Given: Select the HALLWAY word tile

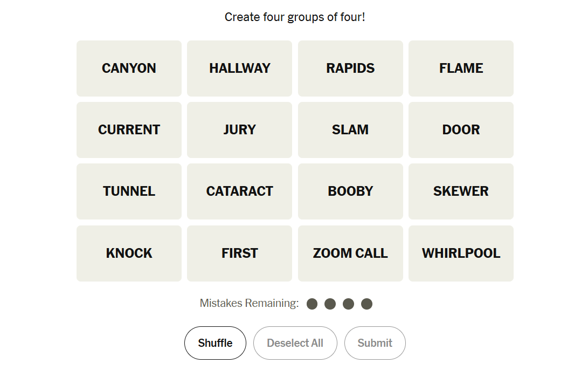Looking at the screenshot, I should point(239,68).
